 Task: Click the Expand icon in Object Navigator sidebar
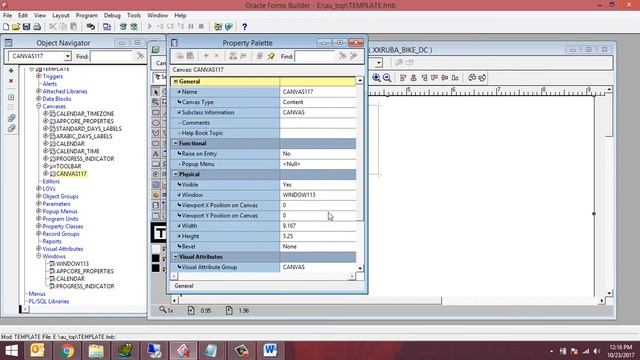click(11, 97)
